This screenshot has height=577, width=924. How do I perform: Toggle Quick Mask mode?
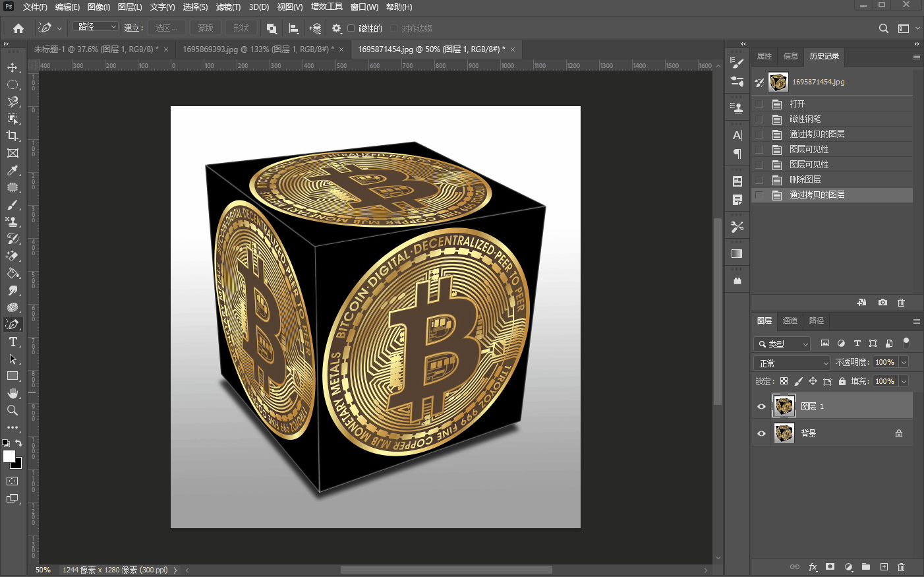[x=13, y=481]
